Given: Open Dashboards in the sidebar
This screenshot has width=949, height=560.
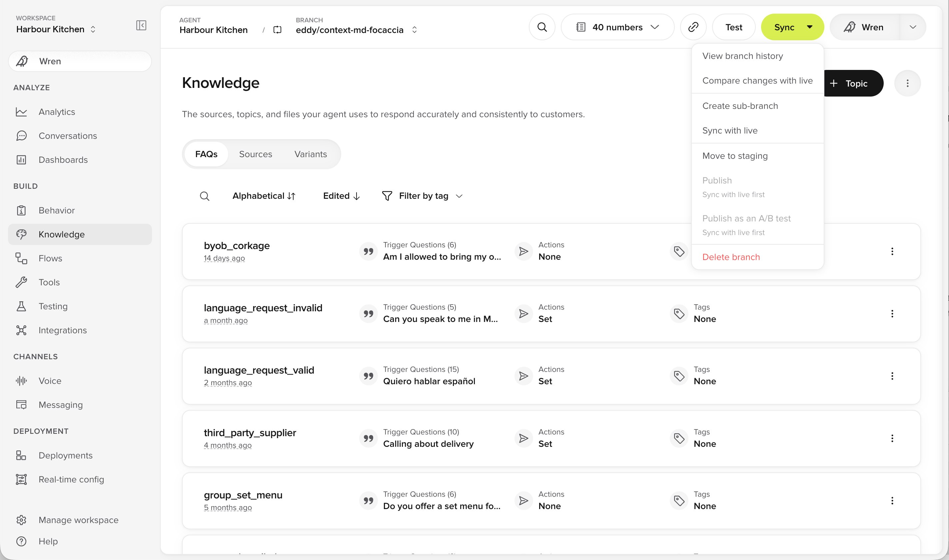Looking at the screenshot, I should [x=80, y=159].
